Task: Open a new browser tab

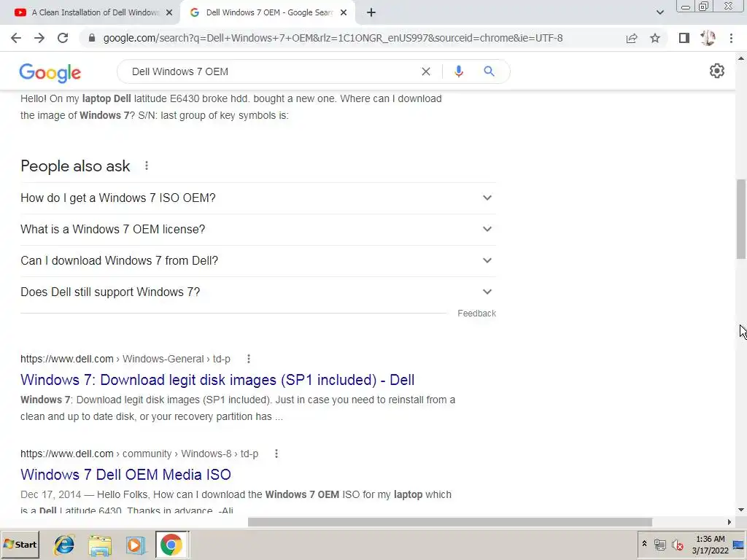Action: pyautogui.click(x=371, y=12)
